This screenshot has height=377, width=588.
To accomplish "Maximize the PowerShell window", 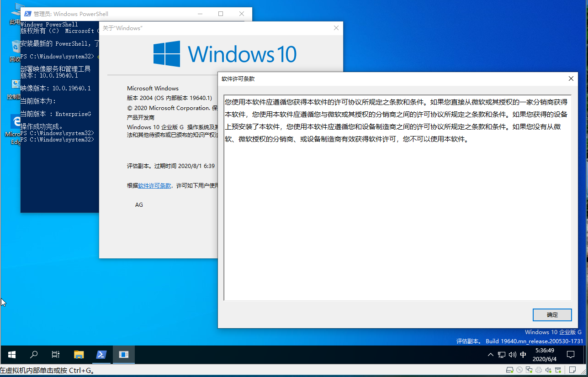I will point(221,14).
